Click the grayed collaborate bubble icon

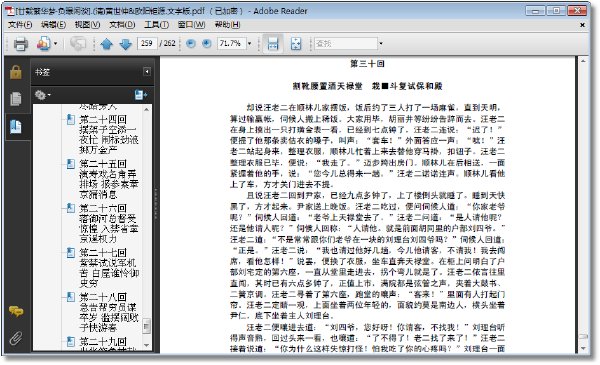click(x=78, y=44)
